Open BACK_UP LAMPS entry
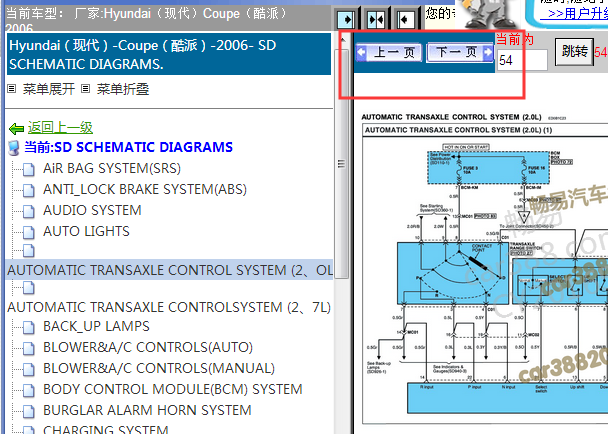 pyautogui.click(x=96, y=326)
